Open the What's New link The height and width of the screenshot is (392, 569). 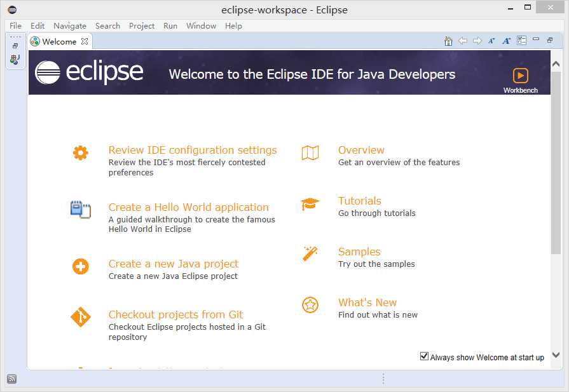pyautogui.click(x=367, y=302)
